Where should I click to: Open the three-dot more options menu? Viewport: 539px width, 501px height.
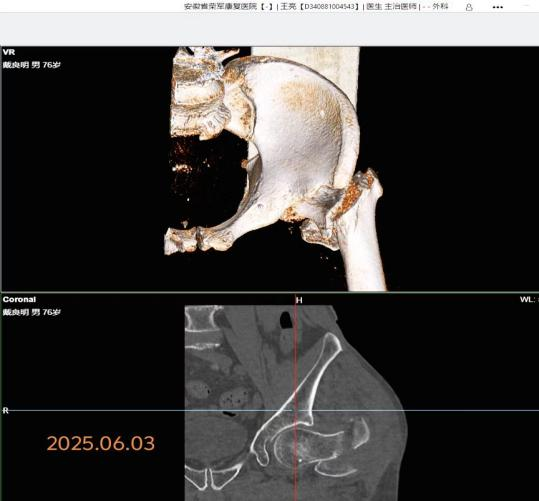(497, 7)
